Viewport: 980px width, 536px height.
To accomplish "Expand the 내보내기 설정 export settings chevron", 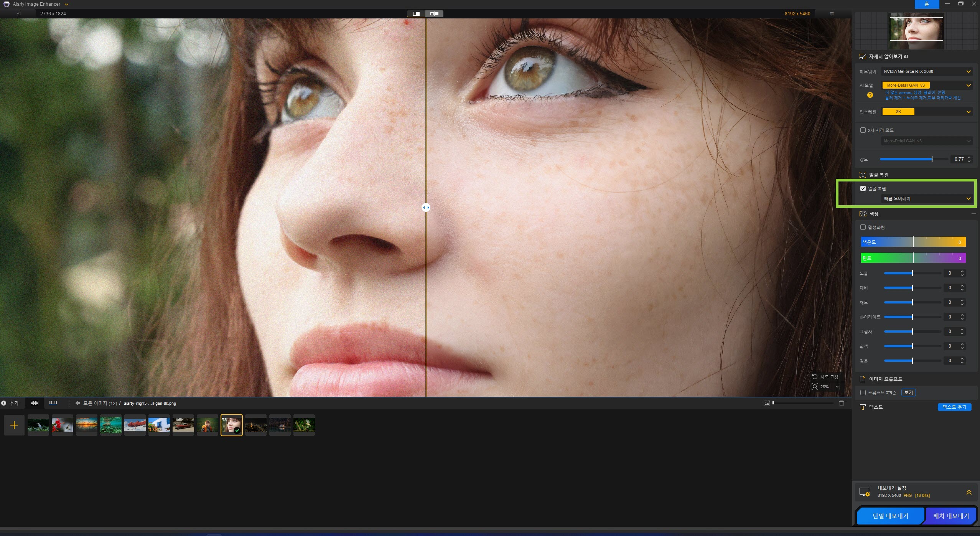I will click(969, 492).
